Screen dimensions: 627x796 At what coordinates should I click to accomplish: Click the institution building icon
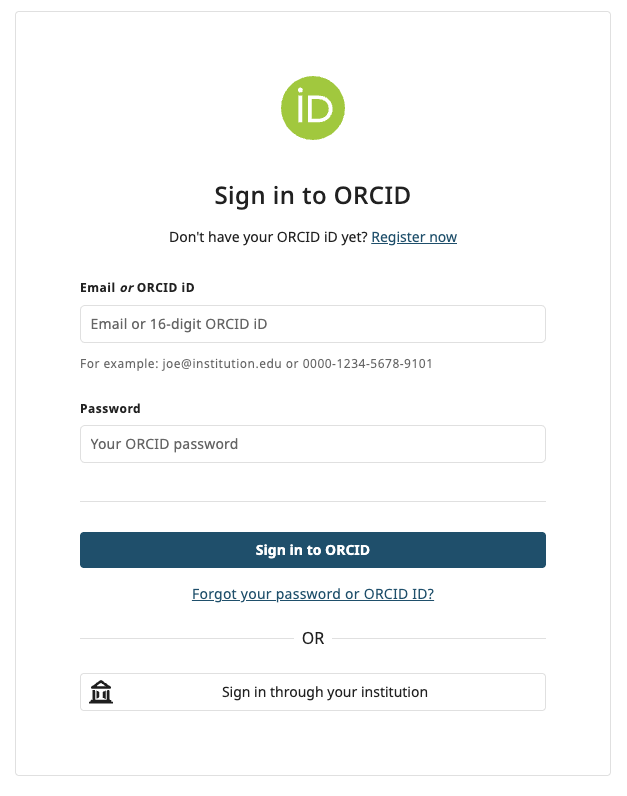(x=101, y=692)
